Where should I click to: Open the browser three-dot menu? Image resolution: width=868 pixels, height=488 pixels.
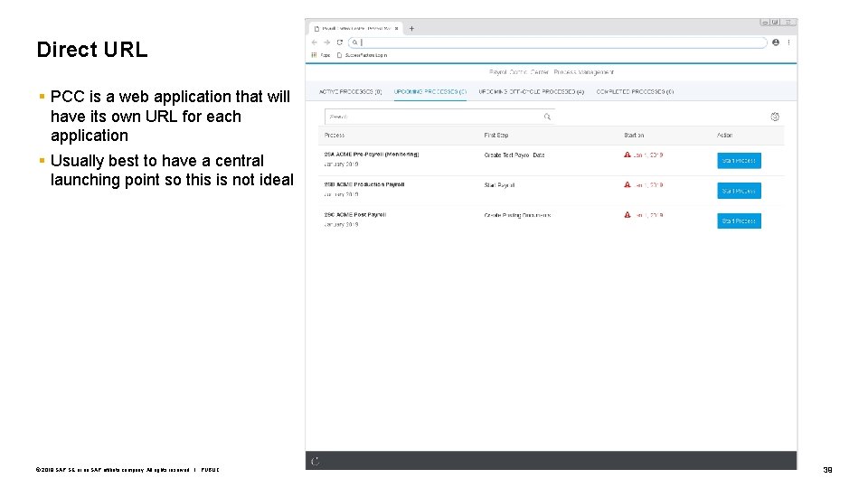[x=788, y=42]
